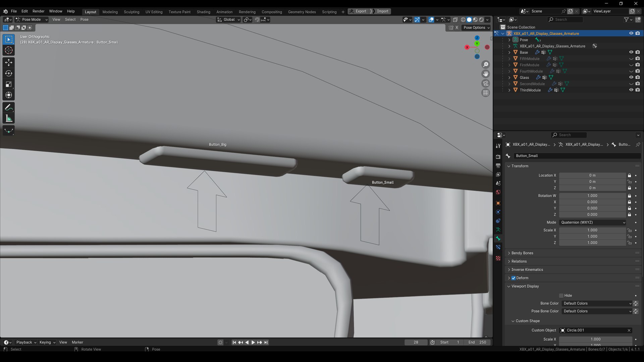Viewport: 644px width, 362px height.
Task: Switch to the Animation workspace tab
Action: tap(224, 12)
